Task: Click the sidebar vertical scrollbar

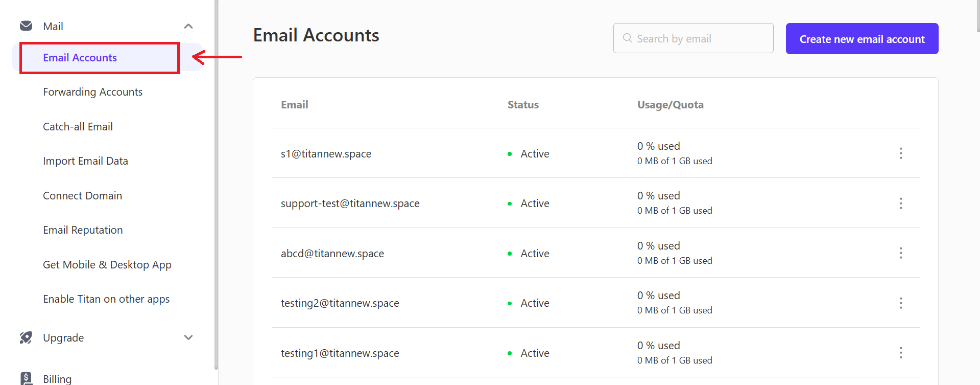Action: coord(217,184)
